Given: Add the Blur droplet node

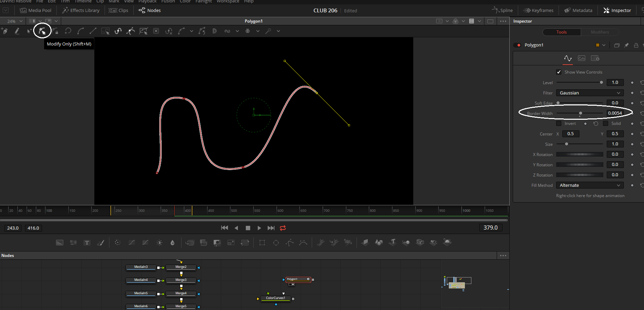Looking at the screenshot, I should coord(172,243).
